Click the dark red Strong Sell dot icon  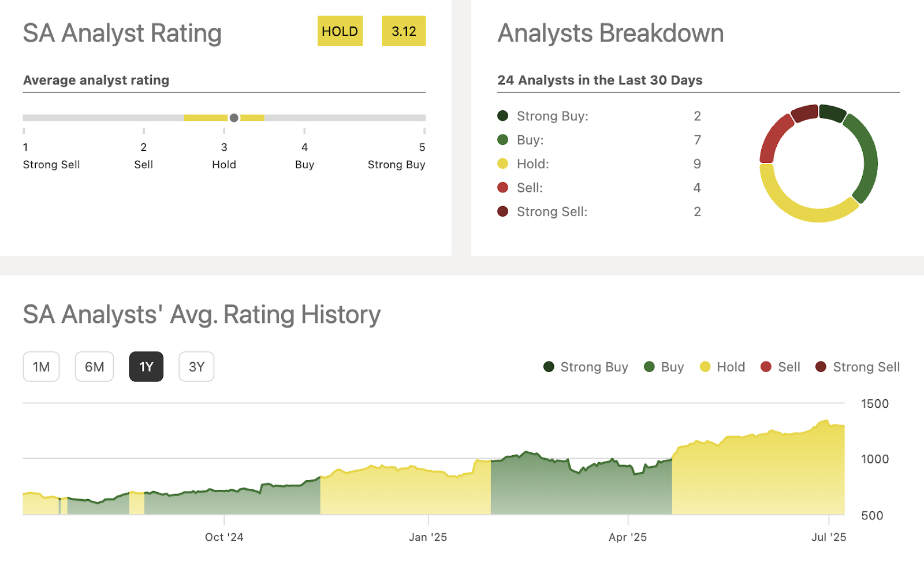tap(502, 211)
